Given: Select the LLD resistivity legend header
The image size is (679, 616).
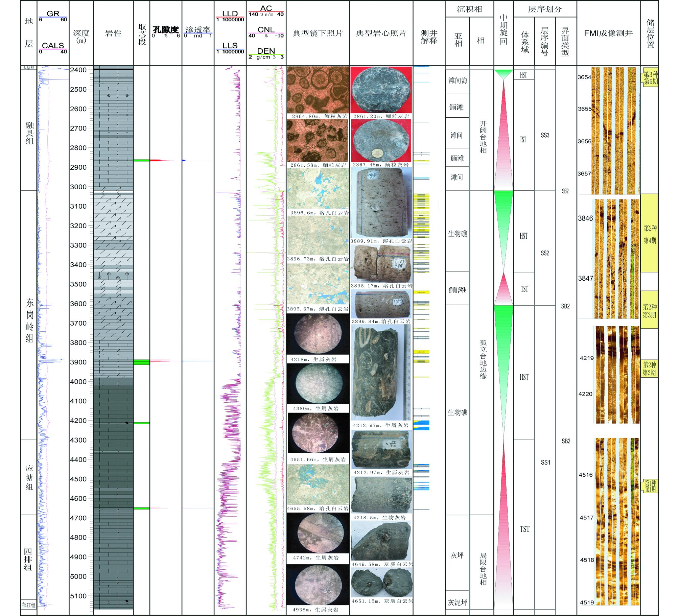Looking at the screenshot, I should pos(230,14).
